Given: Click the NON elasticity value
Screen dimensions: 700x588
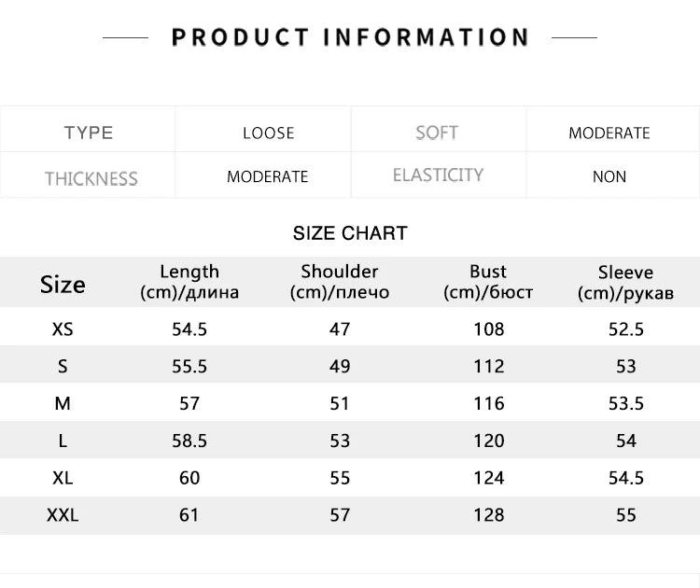Looking at the screenshot, I should click(609, 176).
